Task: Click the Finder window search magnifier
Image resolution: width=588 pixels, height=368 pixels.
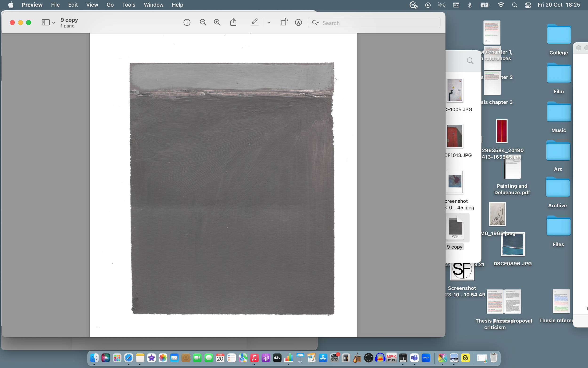Action: click(x=470, y=61)
